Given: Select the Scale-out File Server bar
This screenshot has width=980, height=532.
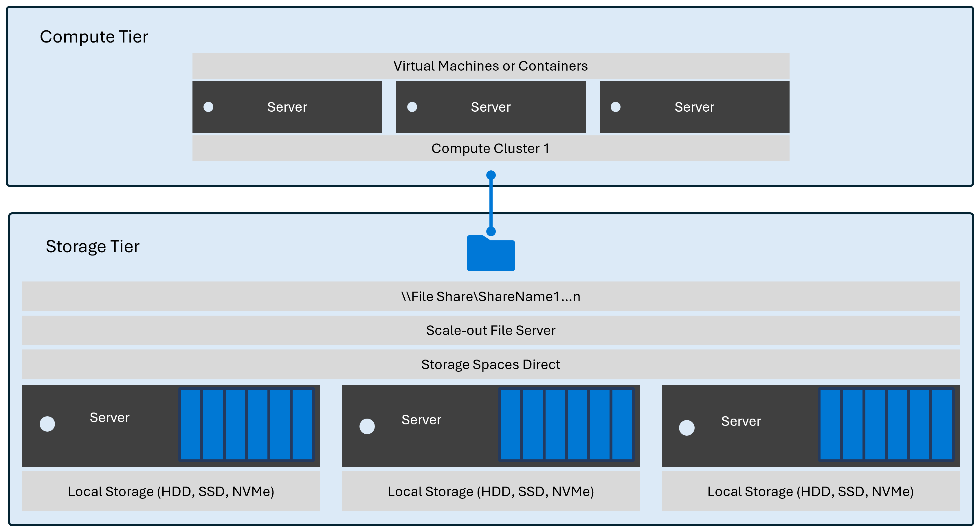Looking at the screenshot, I should (490, 330).
